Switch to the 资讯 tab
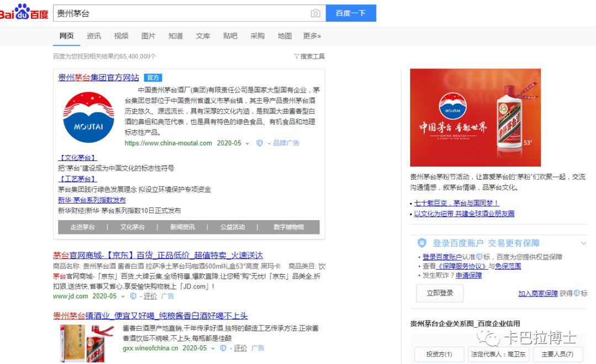This screenshot has width=596, height=364. (x=93, y=35)
